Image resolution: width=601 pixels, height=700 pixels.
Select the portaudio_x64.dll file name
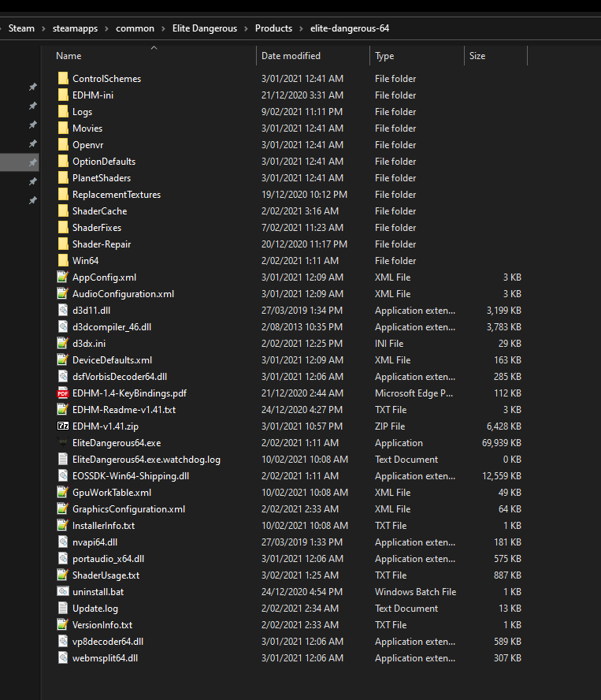click(109, 558)
